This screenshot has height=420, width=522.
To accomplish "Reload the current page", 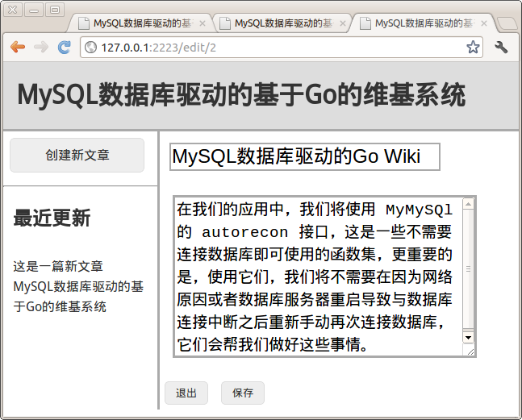I will (x=65, y=48).
